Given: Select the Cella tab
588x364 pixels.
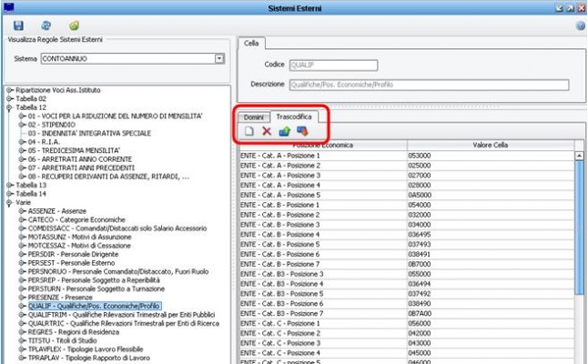Looking at the screenshot, I should point(251,43).
